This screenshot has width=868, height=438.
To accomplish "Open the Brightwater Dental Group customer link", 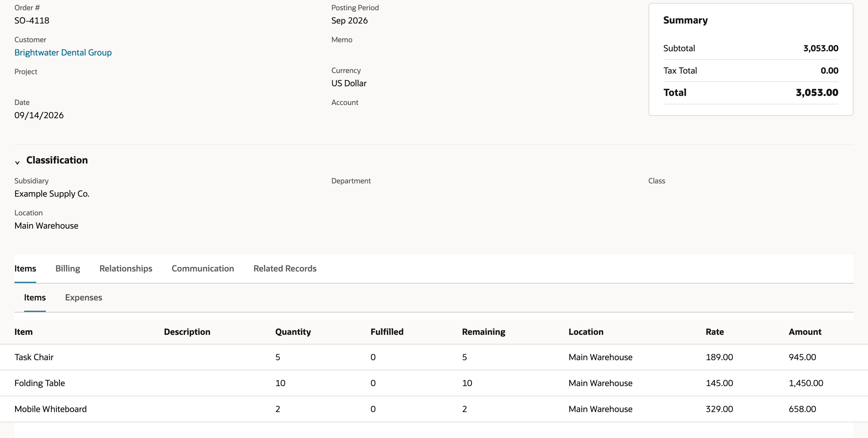I will click(63, 52).
